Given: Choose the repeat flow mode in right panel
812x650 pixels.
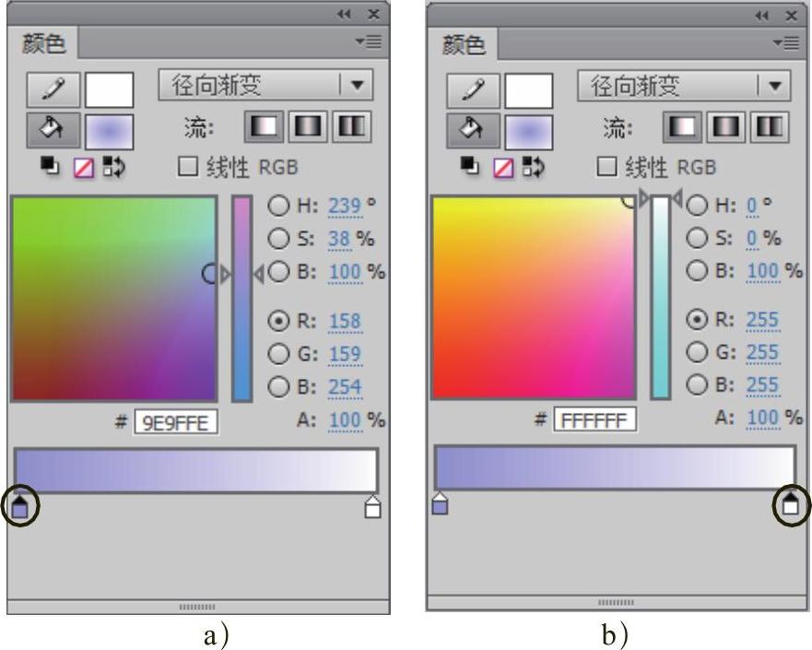Looking at the screenshot, I should pyautogui.click(x=769, y=126).
